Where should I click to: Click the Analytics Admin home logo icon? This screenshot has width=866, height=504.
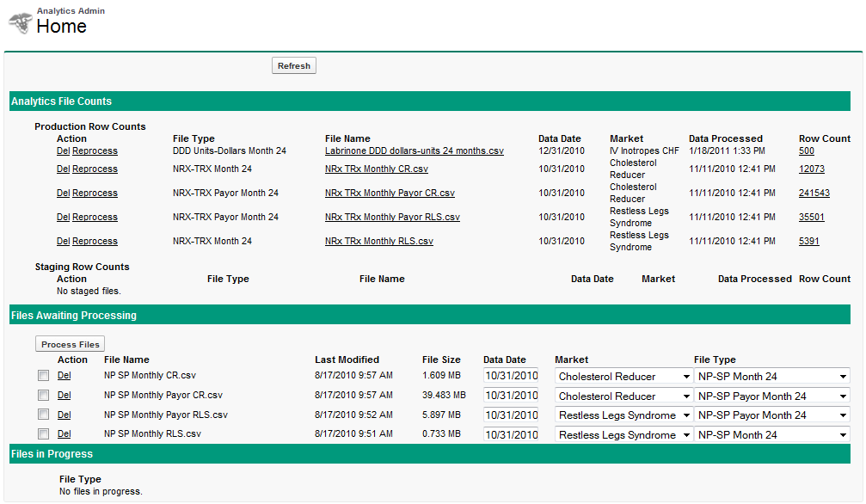click(21, 23)
